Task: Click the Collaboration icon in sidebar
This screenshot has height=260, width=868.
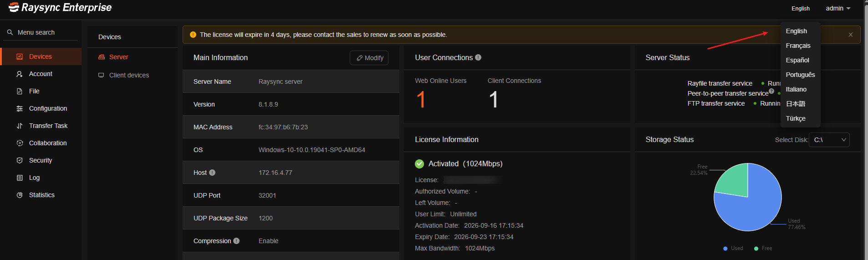Action: (x=20, y=143)
